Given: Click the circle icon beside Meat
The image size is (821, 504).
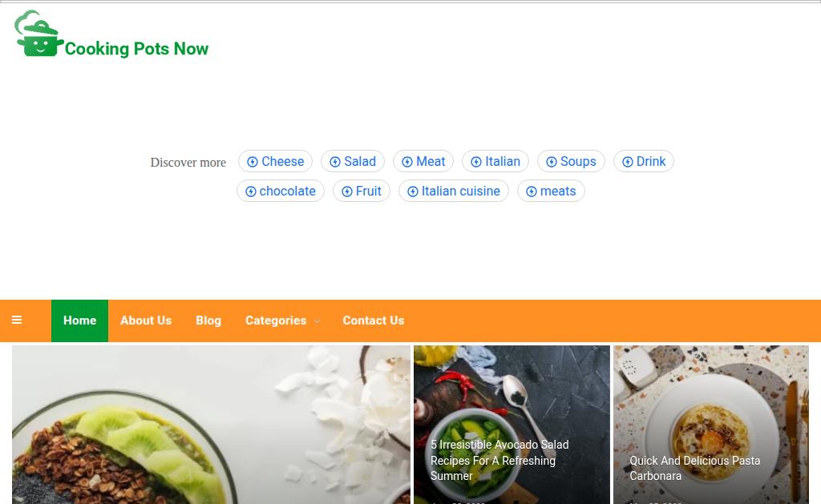Looking at the screenshot, I should (407, 162).
